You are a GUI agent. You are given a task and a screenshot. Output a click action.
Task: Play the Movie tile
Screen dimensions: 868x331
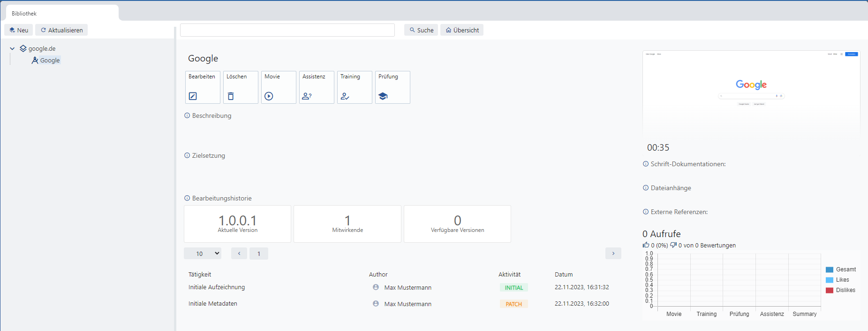click(279, 87)
